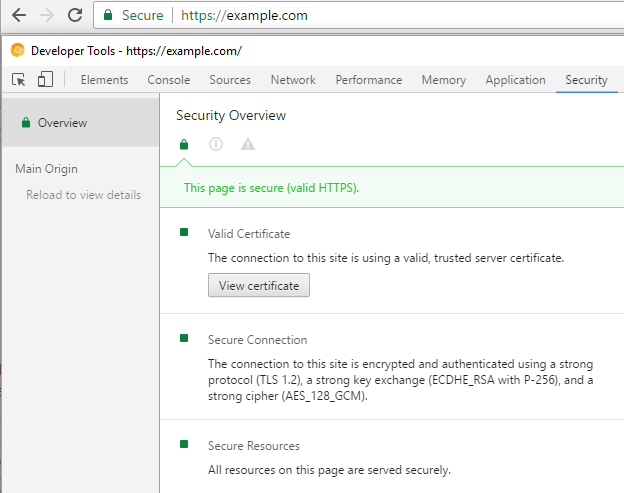The width and height of the screenshot is (624, 493).
Task: Click the info circle summary icon
Action: (x=215, y=144)
